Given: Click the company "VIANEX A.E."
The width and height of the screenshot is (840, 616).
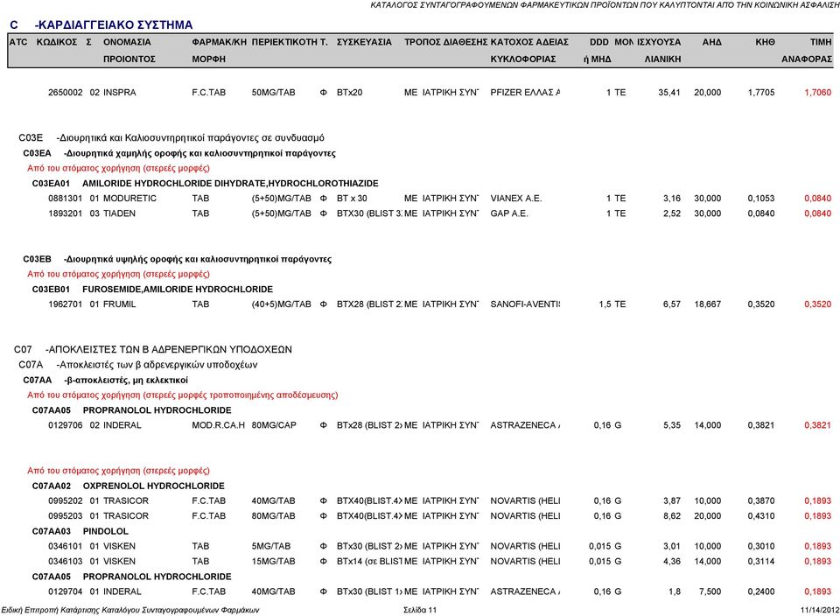Looking at the screenshot, I should (x=516, y=199).
